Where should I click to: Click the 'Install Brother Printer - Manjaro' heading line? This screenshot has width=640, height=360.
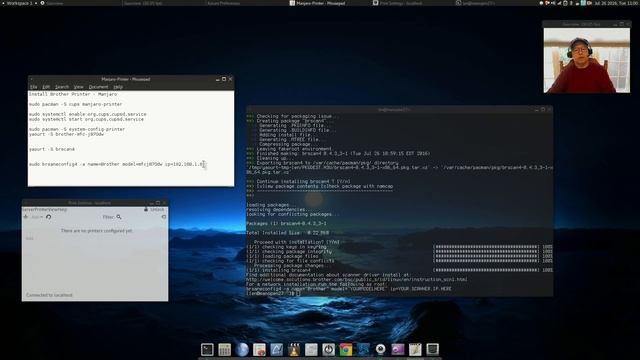click(x=73, y=94)
